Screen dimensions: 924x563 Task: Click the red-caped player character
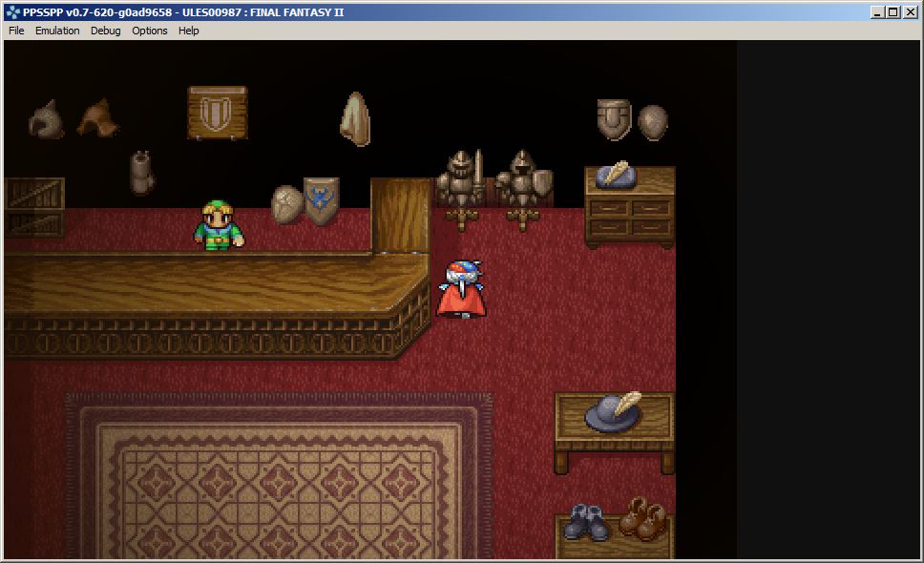coord(461,289)
